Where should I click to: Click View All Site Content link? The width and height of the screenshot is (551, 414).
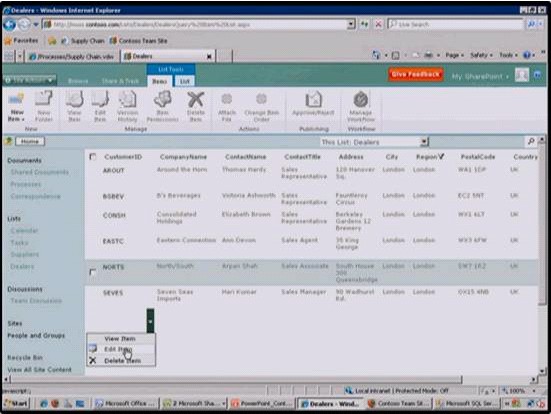[x=39, y=370]
